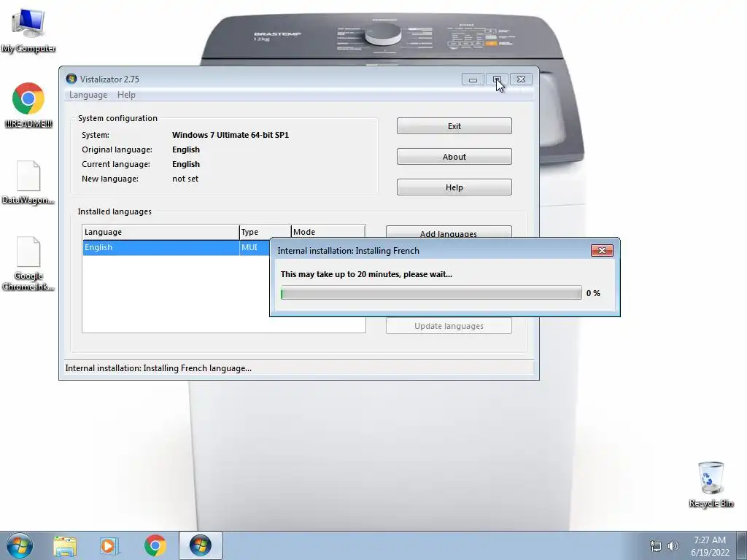Open My Computer desktop icon
Viewport: 747px width, 560px height.
28,29
